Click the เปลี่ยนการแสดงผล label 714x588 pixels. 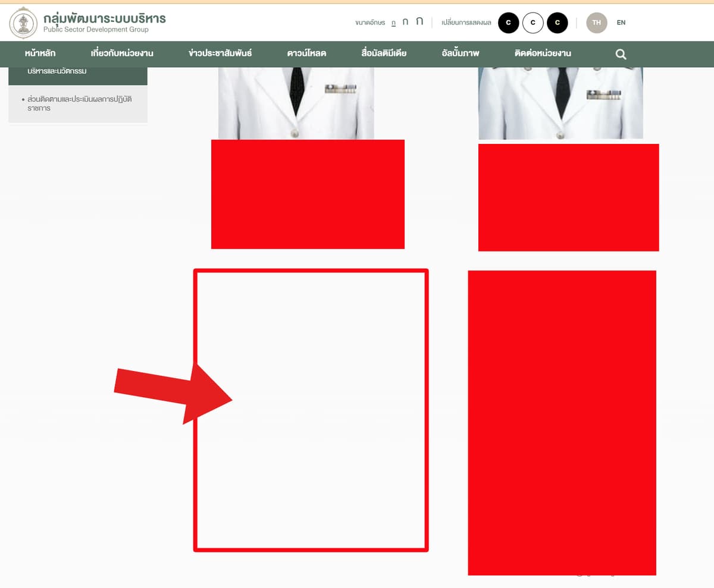point(466,23)
